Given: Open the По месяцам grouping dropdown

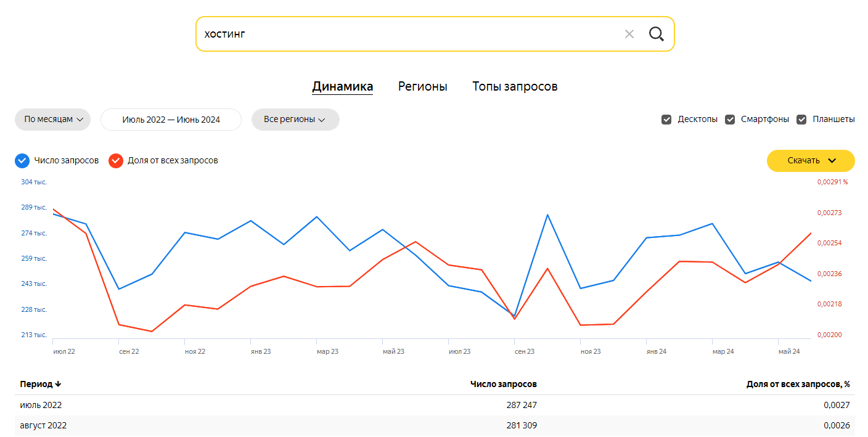Looking at the screenshot, I should coord(53,120).
